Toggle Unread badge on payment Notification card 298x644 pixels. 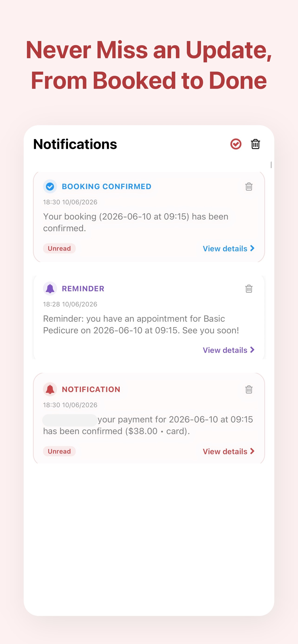coord(59,451)
